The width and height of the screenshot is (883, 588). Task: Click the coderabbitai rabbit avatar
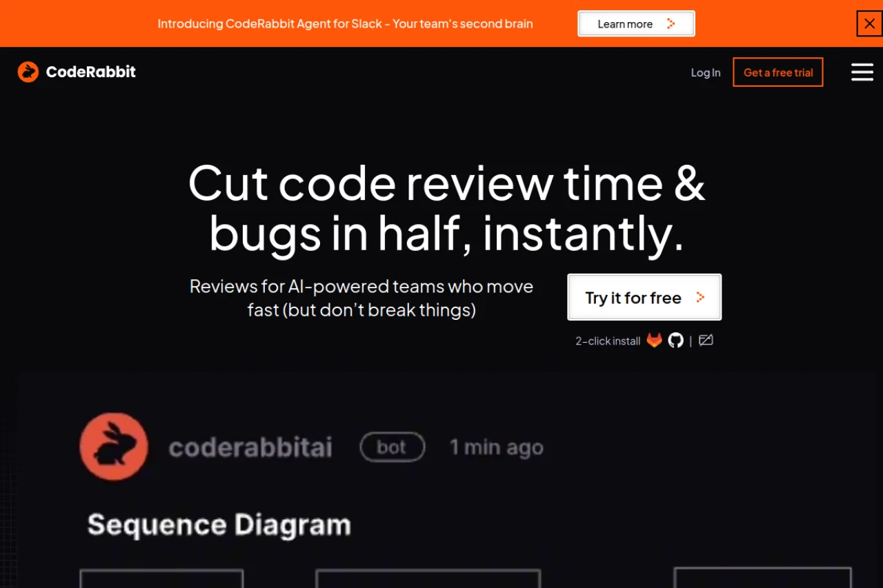(114, 447)
